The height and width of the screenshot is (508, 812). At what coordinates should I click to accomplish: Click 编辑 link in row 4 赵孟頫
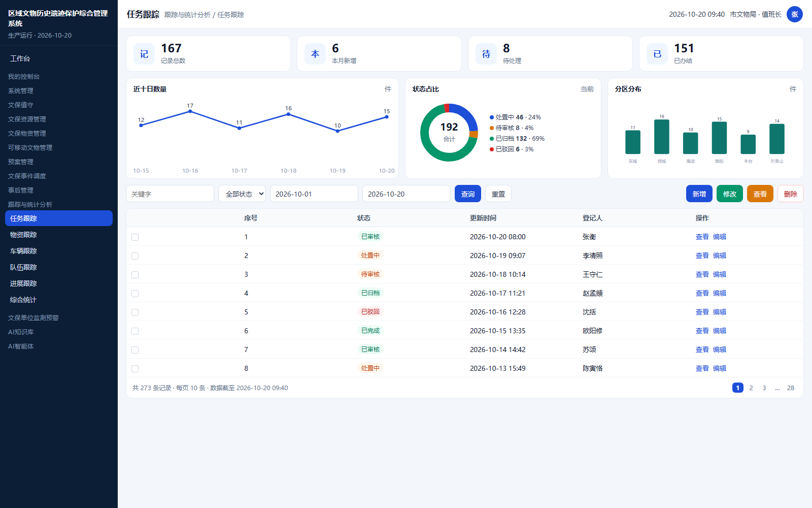pos(720,293)
